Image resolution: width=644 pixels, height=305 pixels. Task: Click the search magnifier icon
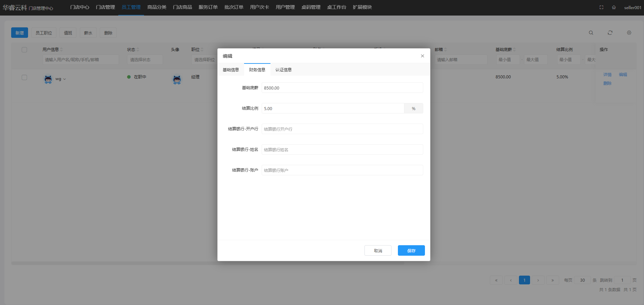591,33
